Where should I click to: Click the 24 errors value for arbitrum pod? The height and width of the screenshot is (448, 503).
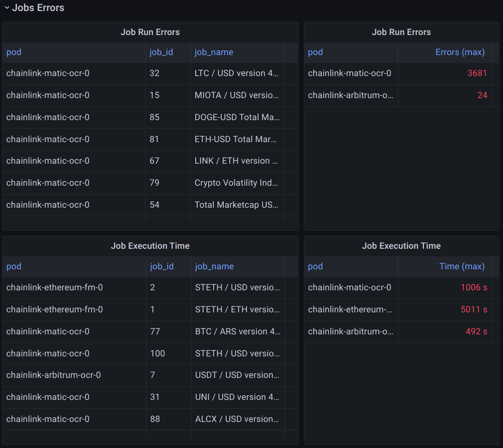click(x=482, y=95)
